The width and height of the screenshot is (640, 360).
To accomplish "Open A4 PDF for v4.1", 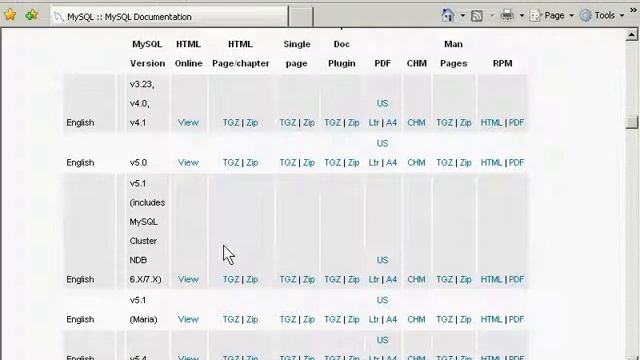I will [391, 122].
